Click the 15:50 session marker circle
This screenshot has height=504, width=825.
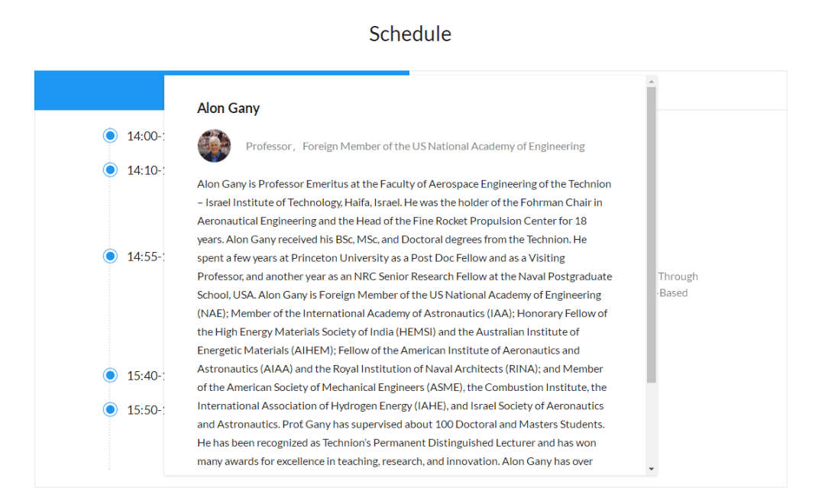point(110,409)
